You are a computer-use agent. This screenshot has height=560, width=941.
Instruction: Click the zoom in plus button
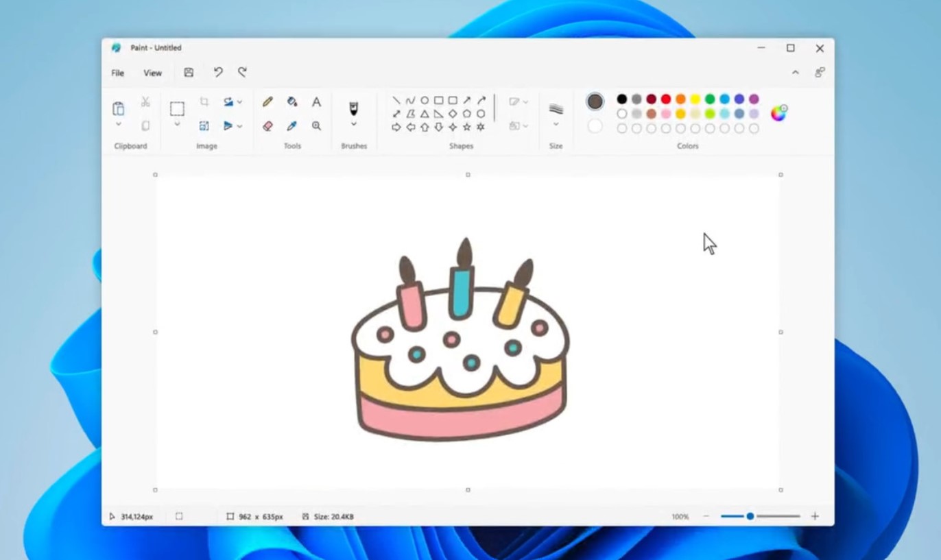click(815, 516)
